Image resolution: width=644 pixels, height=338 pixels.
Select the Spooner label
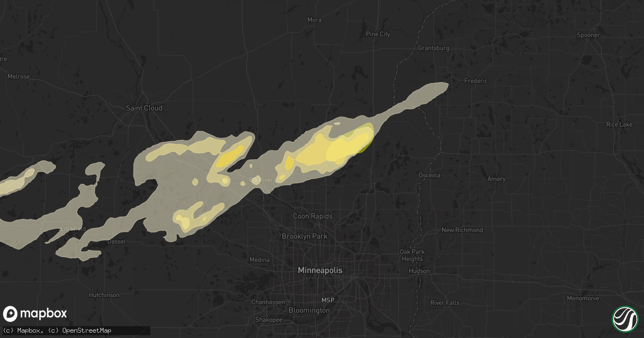588,35
